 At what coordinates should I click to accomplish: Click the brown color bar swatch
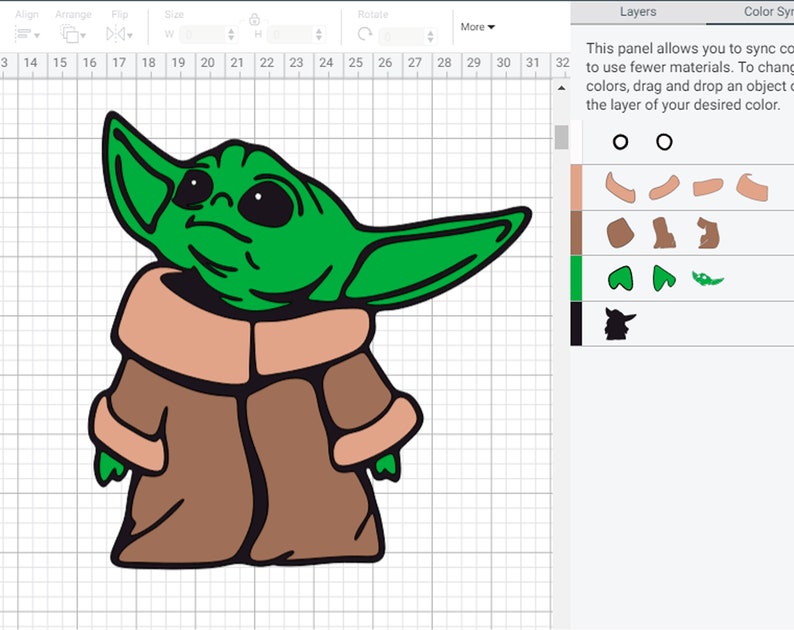pos(576,233)
